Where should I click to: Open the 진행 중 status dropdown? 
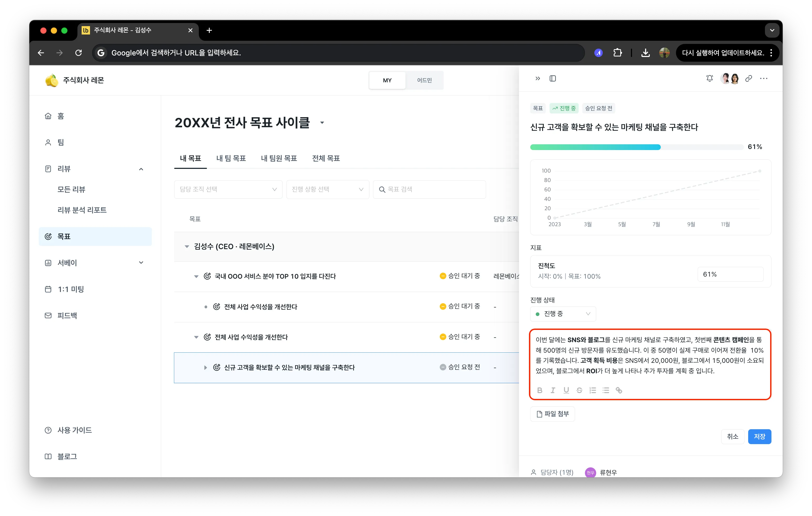[563, 314]
